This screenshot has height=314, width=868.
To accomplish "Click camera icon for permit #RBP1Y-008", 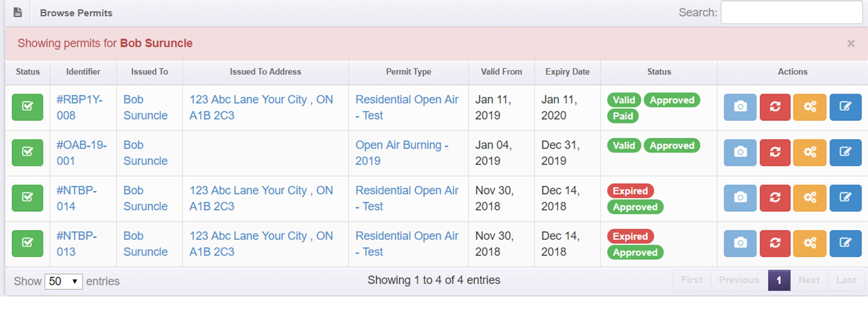I will (x=740, y=107).
